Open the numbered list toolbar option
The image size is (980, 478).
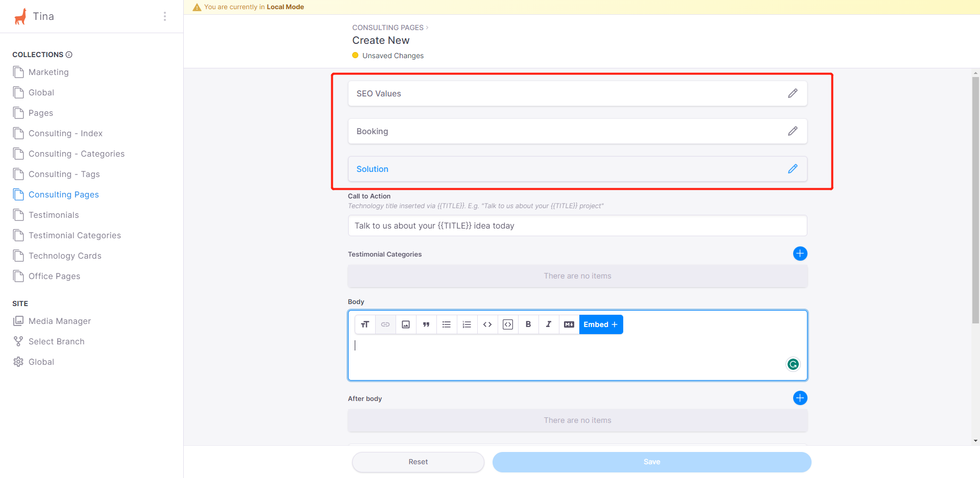(467, 324)
